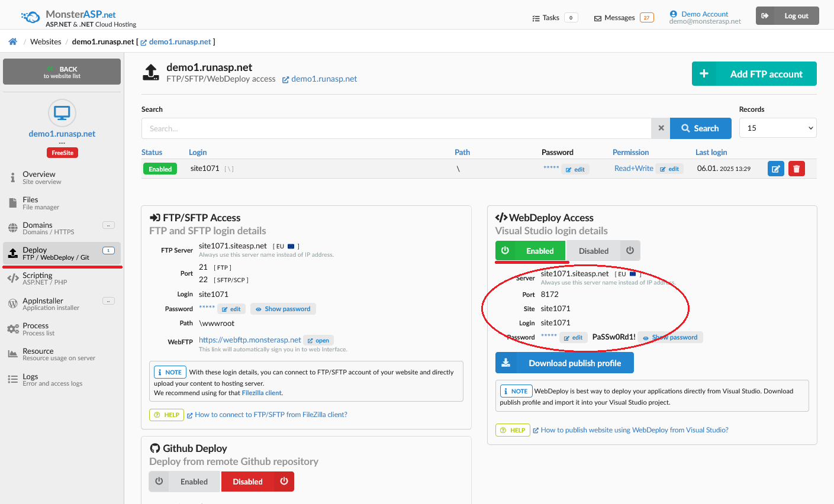Set WebDeploy Access to Enabled

530,251
